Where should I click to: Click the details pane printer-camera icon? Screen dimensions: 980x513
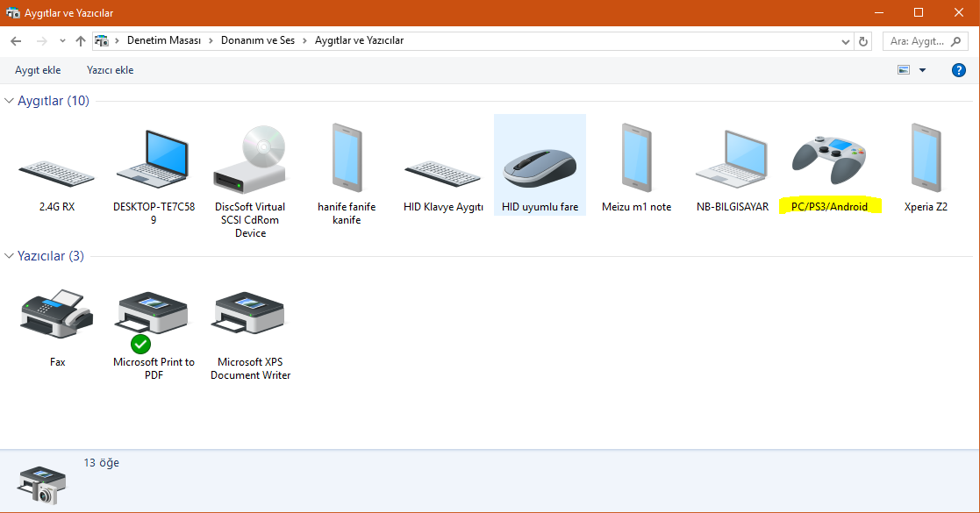point(41,484)
